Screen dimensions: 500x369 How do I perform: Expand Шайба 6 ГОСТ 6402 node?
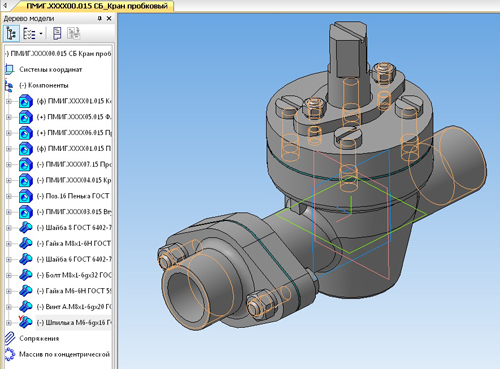pos(9,260)
